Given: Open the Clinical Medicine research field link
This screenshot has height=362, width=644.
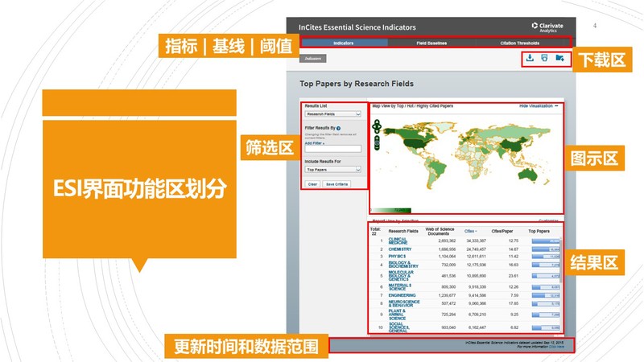Looking at the screenshot, I should pyautogui.click(x=398, y=241).
